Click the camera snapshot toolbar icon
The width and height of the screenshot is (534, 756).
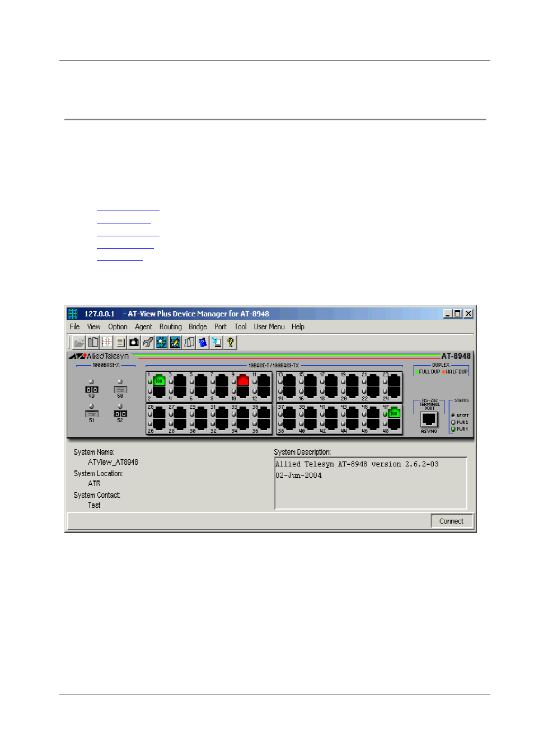pyautogui.click(x=134, y=342)
